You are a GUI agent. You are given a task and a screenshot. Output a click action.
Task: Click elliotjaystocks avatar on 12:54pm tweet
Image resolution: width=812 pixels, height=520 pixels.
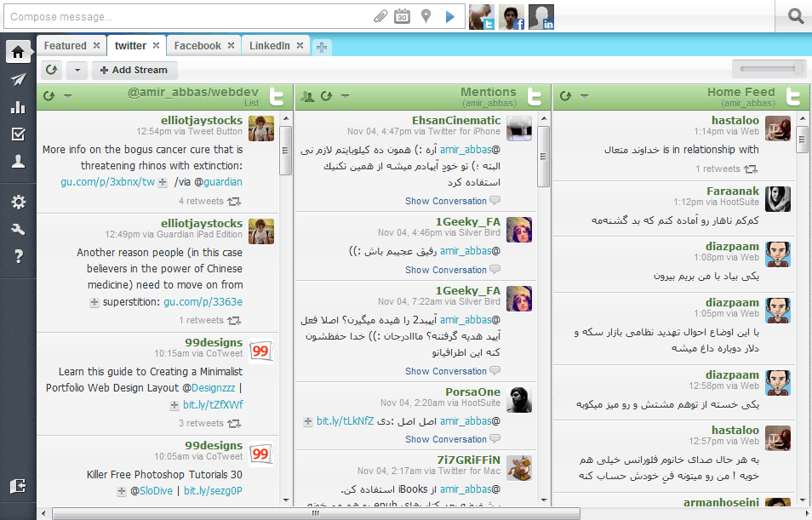click(261, 129)
